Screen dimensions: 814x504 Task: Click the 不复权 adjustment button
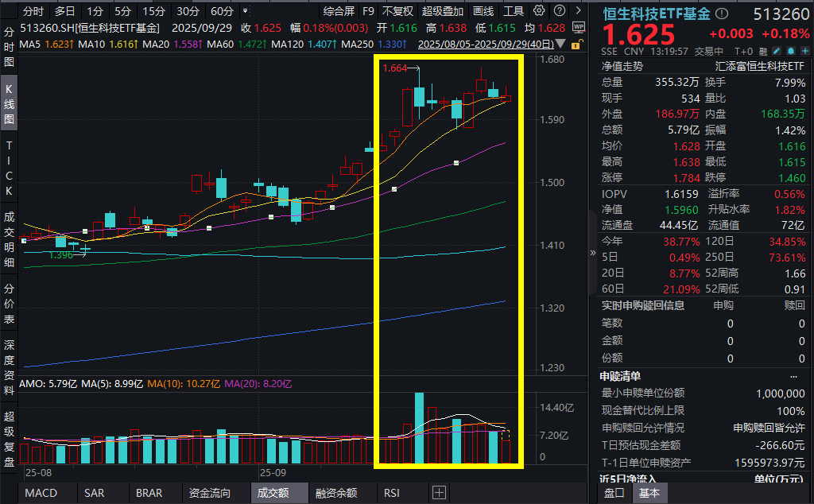point(397,11)
